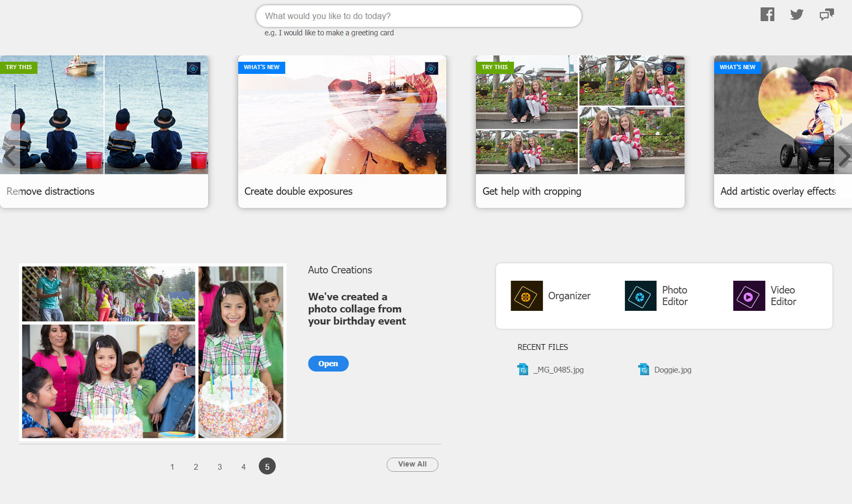Launch the Photo Editor icon
Screen dimensions: 852x504
pyautogui.click(x=640, y=296)
